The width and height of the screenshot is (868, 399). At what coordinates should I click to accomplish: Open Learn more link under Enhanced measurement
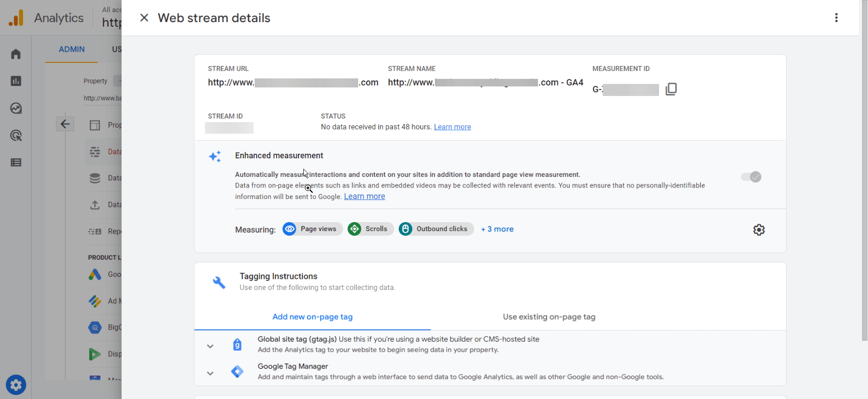click(x=364, y=196)
